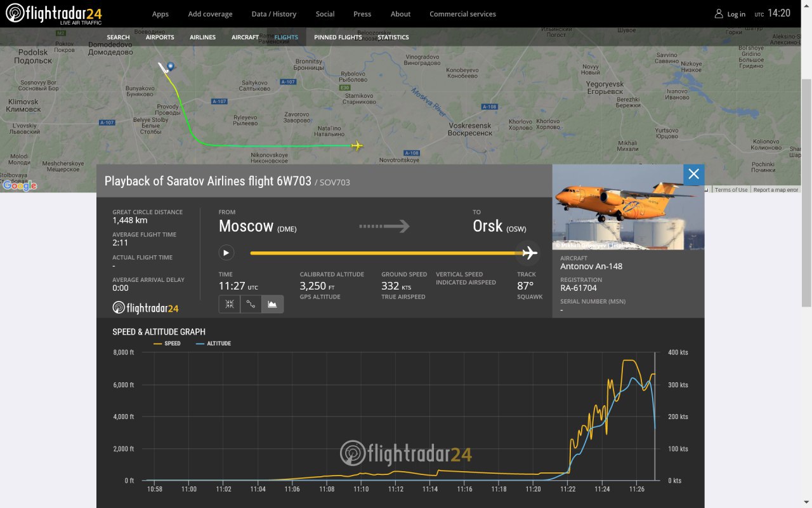812x508 pixels.
Task: Click the airplane handle on playback slider
Action: pyautogui.click(x=528, y=253)
